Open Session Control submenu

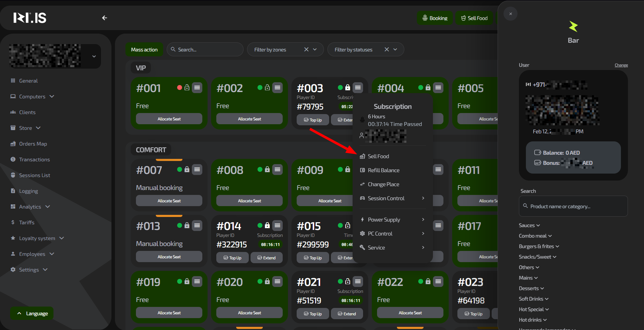click(x=386, y=198)
